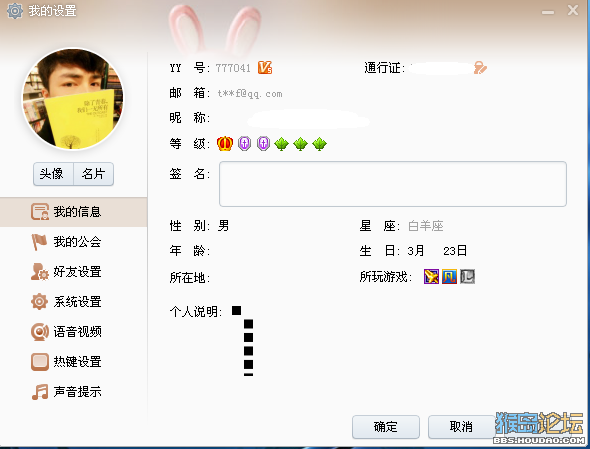590x449 pixels.
Task: Open the 我的信息 section
Action: click(73, 212)
